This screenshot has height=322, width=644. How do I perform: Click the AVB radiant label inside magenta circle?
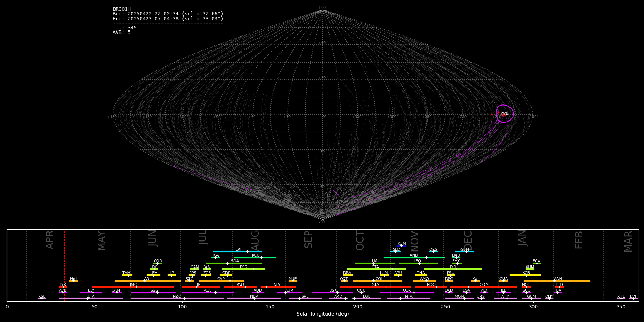pos(504,114)
